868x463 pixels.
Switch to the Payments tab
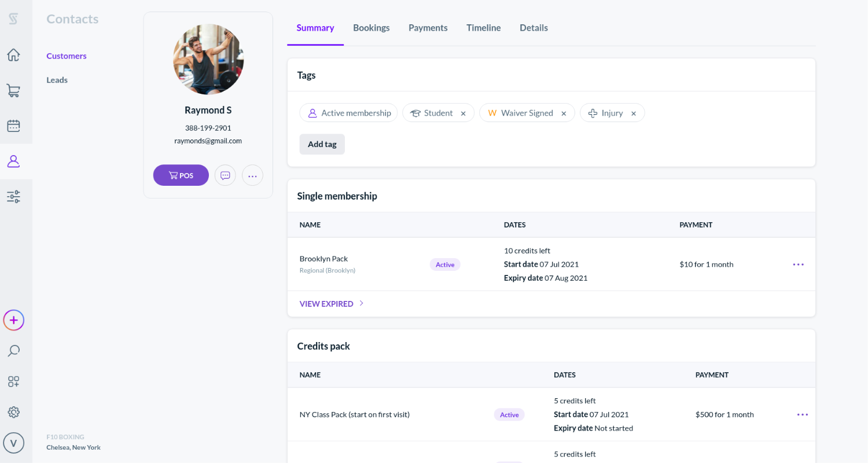(x=428, y=27)
